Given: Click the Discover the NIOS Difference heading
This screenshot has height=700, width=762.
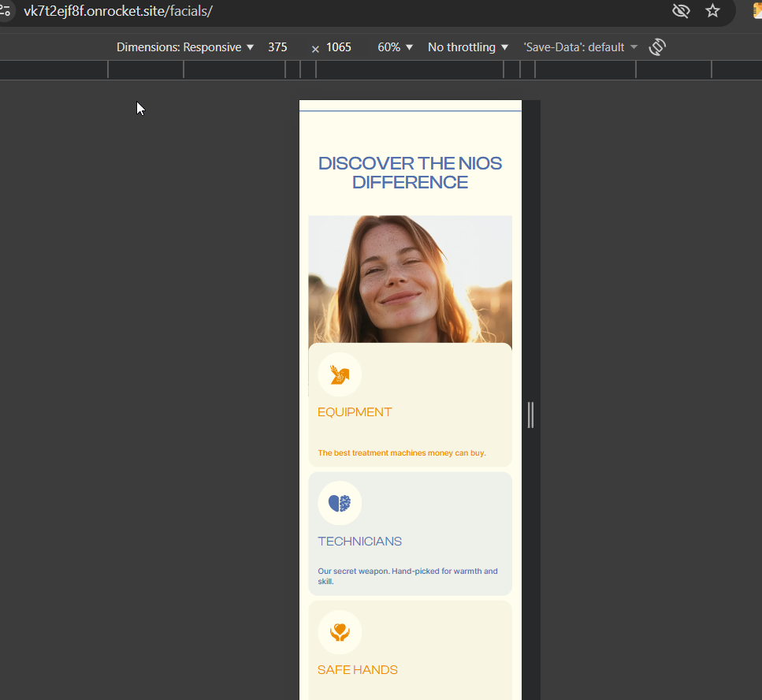Looking at the screenshot, I should point(410,173).
